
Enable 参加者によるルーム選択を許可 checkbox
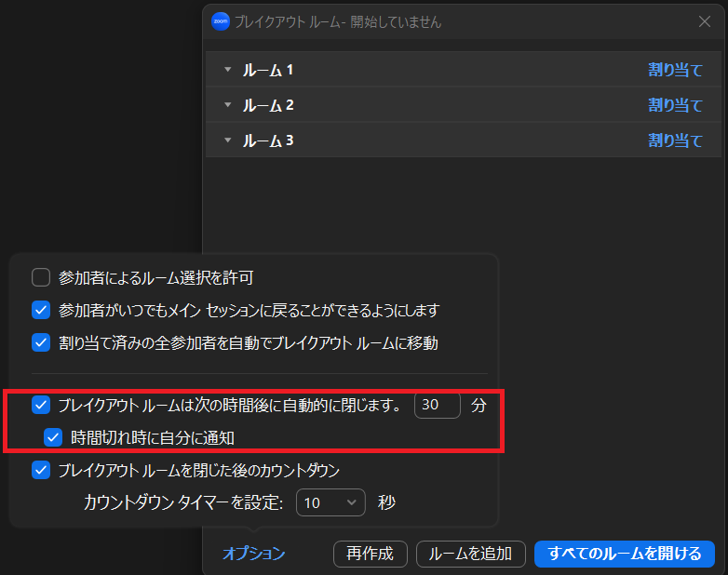click(41, 277)
